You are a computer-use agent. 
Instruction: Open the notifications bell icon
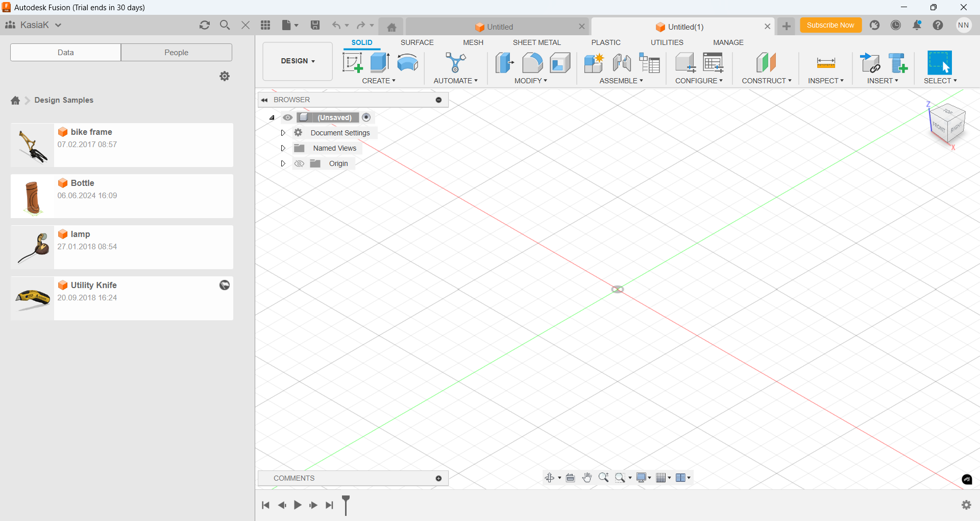point(917,25)
